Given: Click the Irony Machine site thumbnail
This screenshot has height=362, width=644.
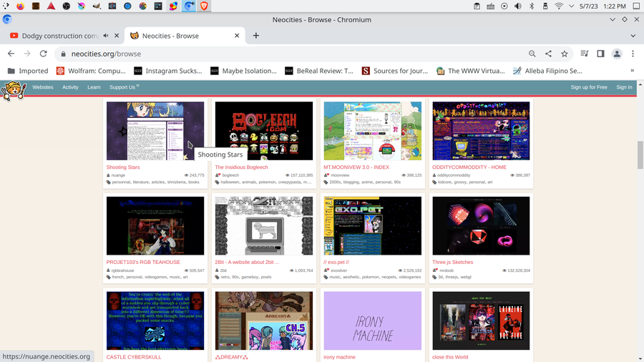Looking at the screenshot, I should coord(372,321).
